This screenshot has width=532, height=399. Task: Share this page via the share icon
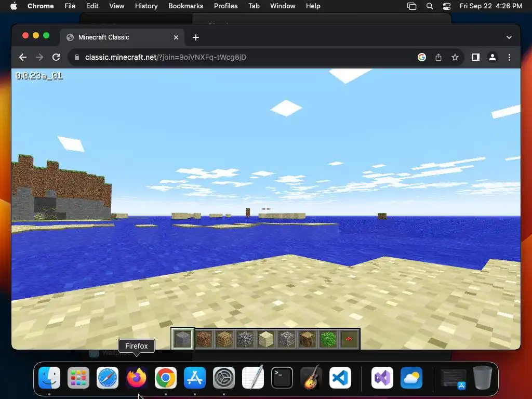(x=438, y=57)
